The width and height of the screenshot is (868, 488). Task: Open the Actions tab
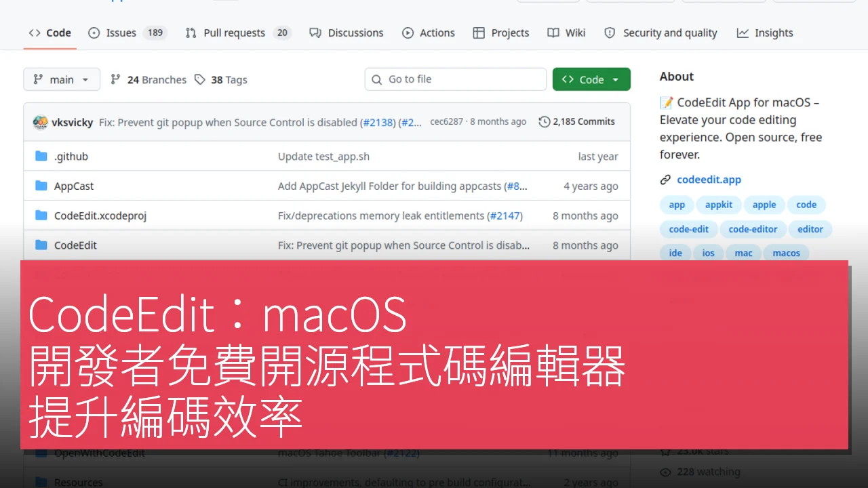(429, 33)
